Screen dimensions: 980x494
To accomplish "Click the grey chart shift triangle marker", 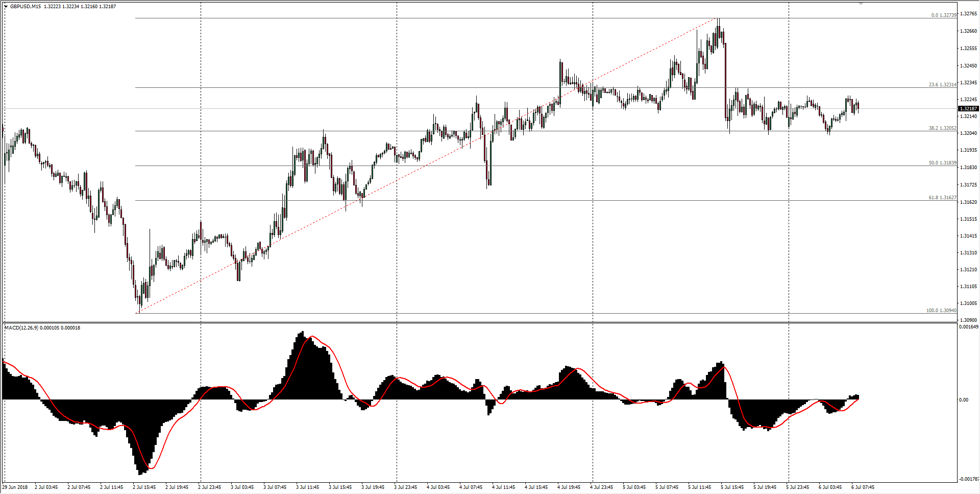I will [861, 4].
